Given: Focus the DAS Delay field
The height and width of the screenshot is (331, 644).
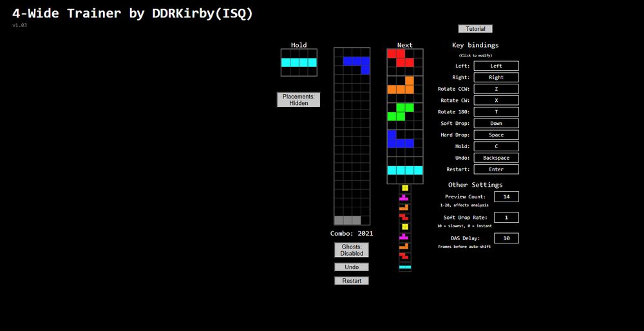Looking at the screenshot, I should tap(506, 238).
